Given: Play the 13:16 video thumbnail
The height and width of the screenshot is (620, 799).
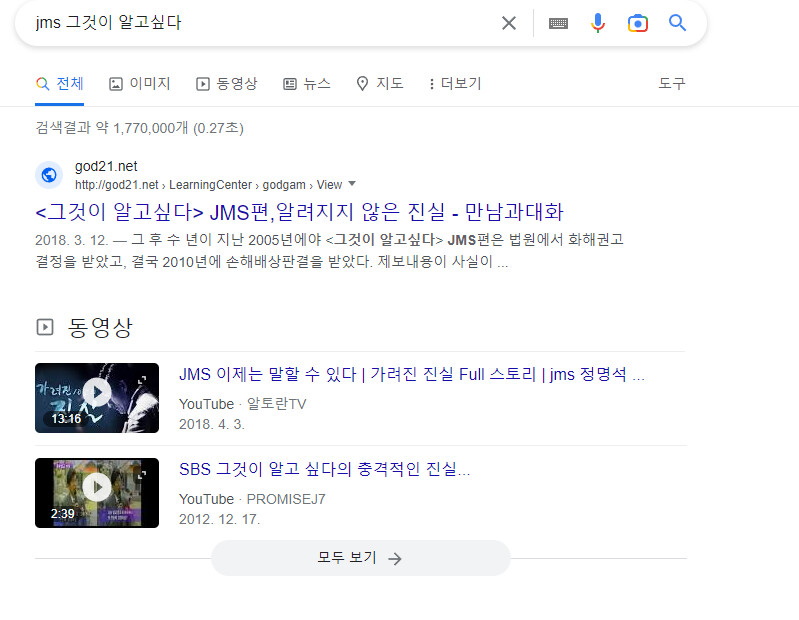Looking at the screenshot, I should coord(97,398).
